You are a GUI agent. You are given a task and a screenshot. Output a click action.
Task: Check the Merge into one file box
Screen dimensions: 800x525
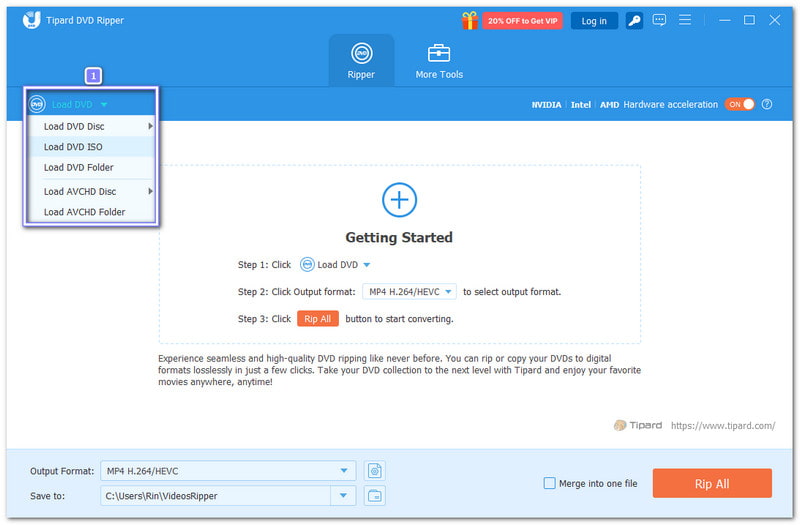tap(549, 483)
